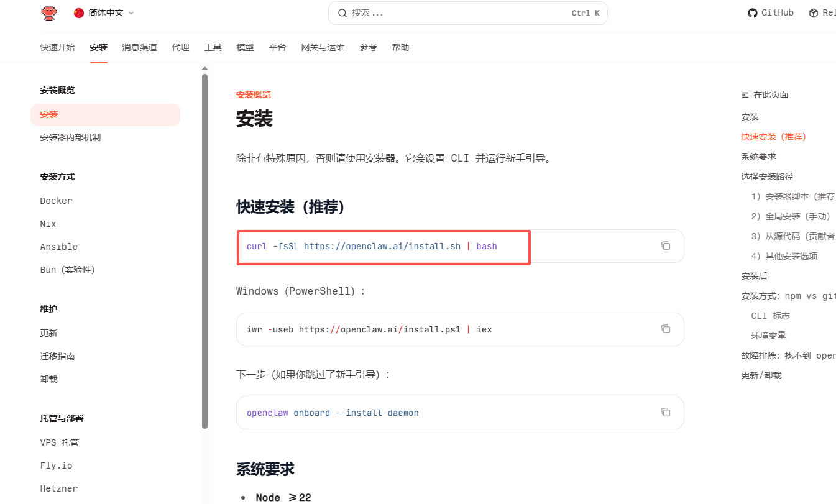Select 安装 in the sidebar
Image resolution: width=836 pixels, height=504 pixels.
[x=105, y=115]
